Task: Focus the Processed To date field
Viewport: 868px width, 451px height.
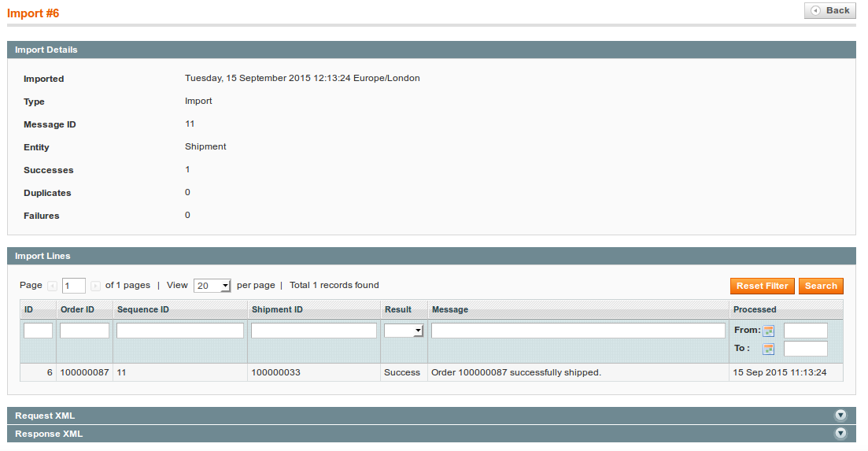Action: 806,349
